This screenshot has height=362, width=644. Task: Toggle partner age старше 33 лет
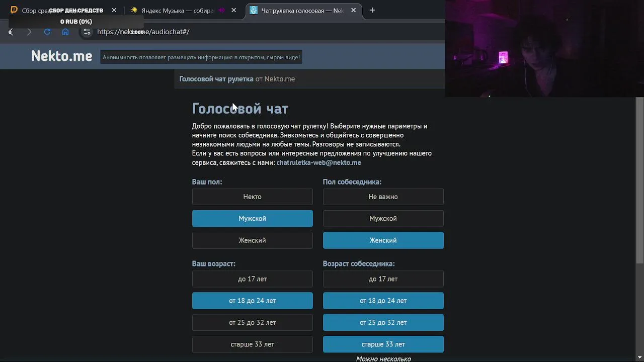[383, 344]
